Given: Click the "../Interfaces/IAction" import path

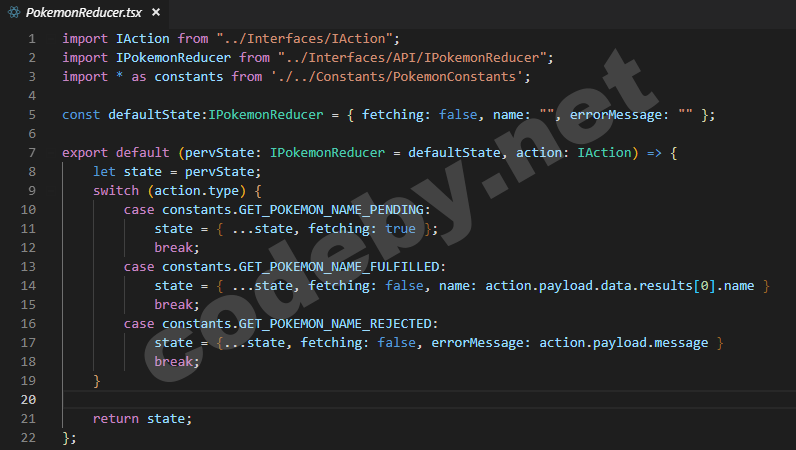Looking at the screenshot, I should tap(305, 39).
